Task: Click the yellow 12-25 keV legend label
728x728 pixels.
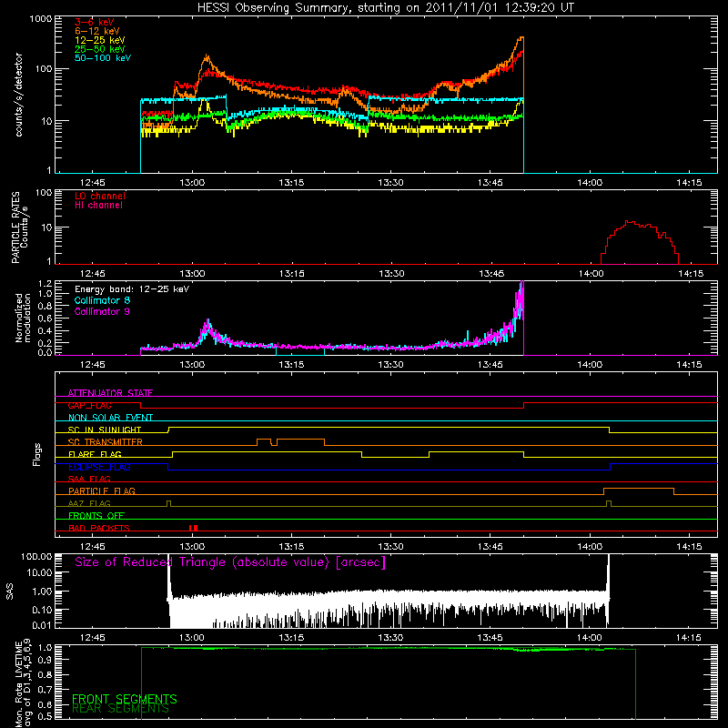Action: click(100, 40)
